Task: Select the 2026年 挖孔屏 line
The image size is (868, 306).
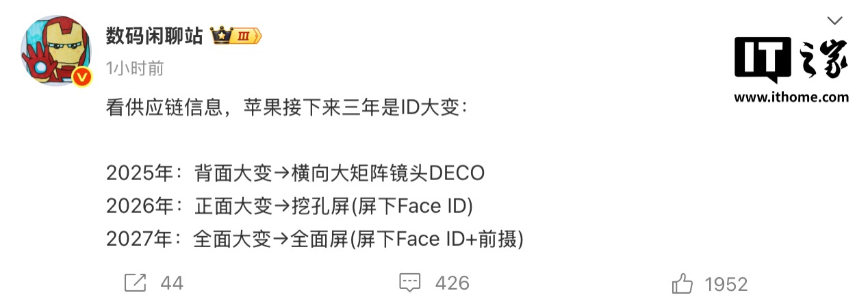Action: 290,206
